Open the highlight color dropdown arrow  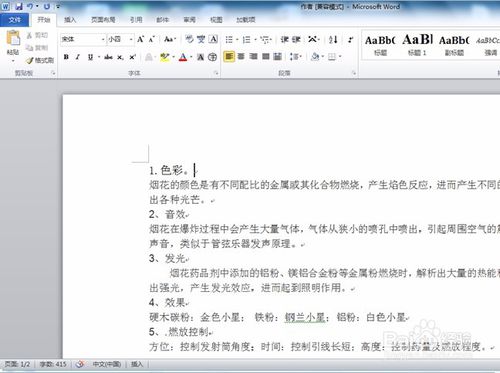[174, 57]
